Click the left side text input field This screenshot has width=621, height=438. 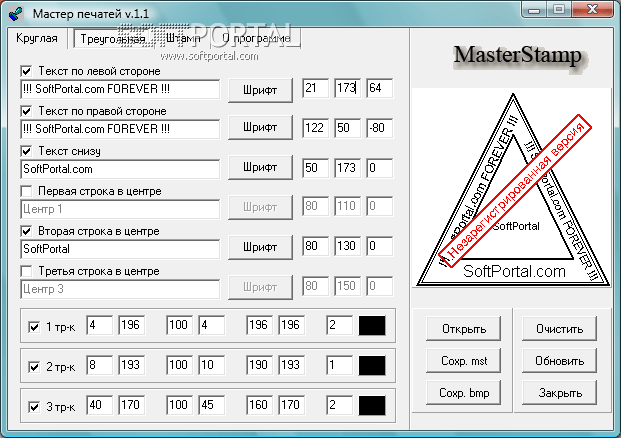tap(120, 89)
